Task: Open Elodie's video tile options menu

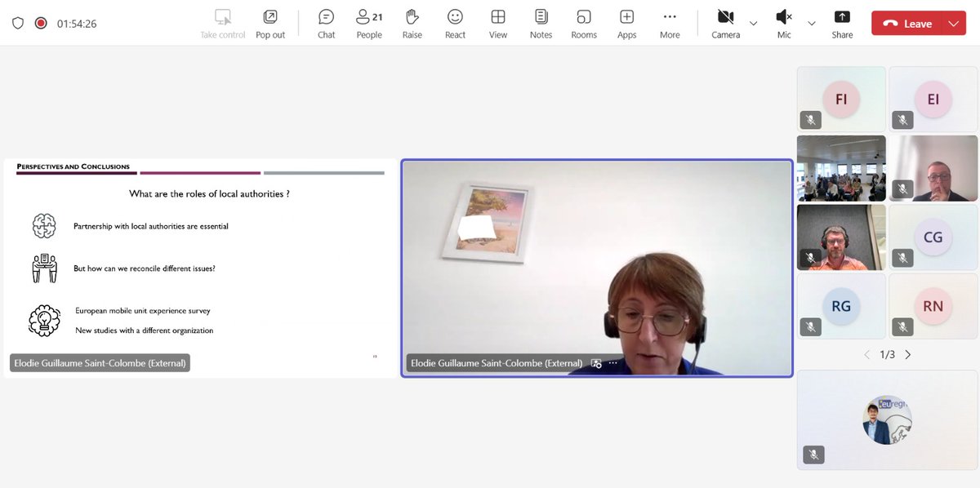Action: coord(613,362)
